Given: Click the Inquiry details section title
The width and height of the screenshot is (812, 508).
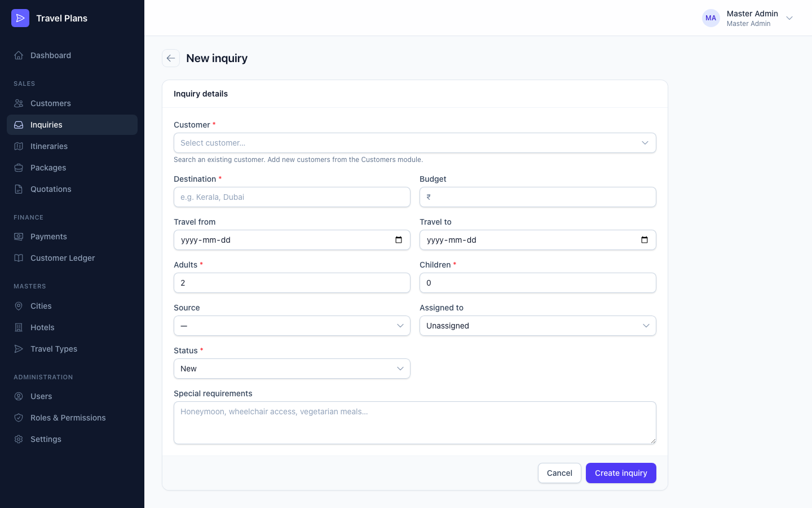Looking at the screenshot, I should pyautogui.click(x=201, y=94).
